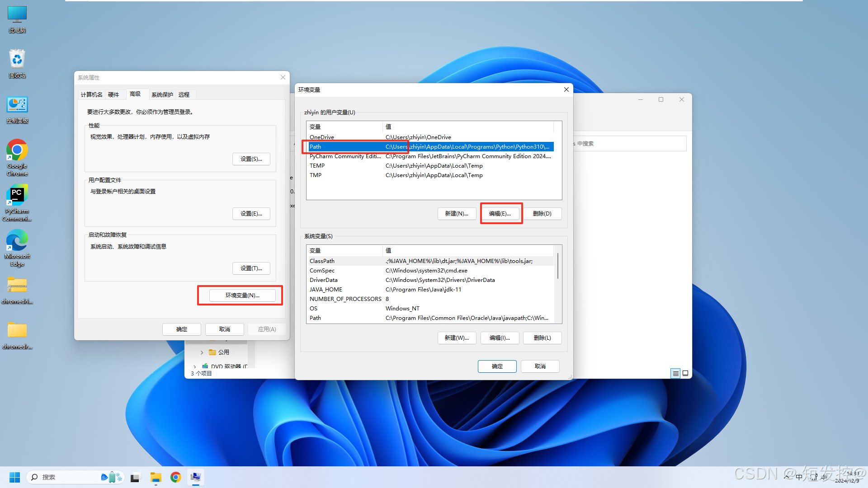Expand the DVD 驱动器 tree item
Screen dimensions: 868x488
click(x=195, y=366)
